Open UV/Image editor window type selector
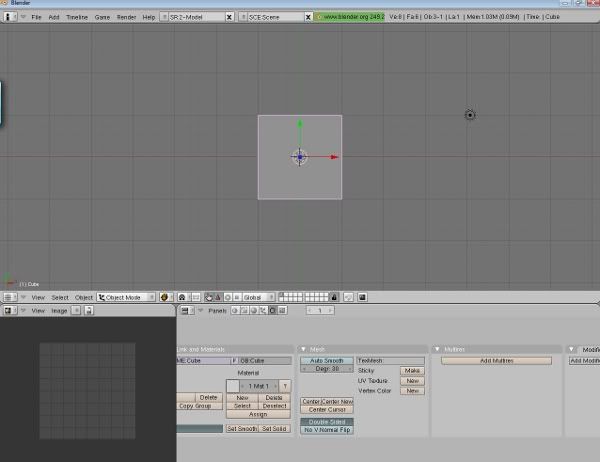Image resolution: width=600 pixels, height=462 pixels. pos(10,310)
